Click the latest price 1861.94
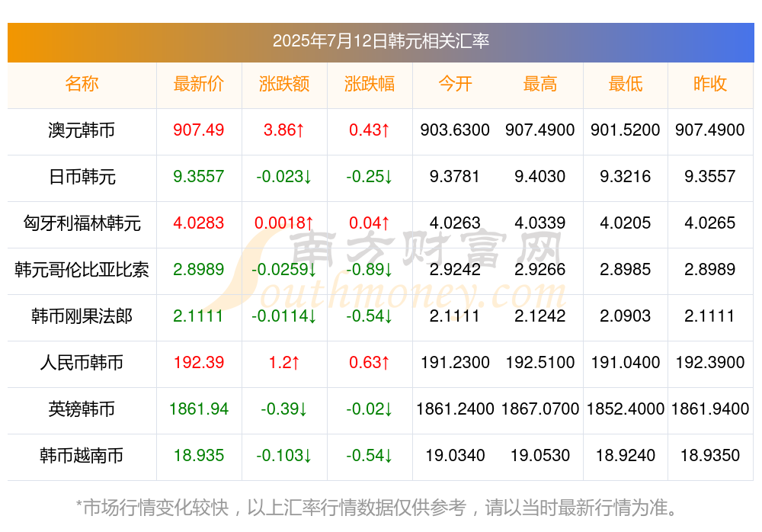This screenshot has height=532, width=762. [x=199, y=409]
